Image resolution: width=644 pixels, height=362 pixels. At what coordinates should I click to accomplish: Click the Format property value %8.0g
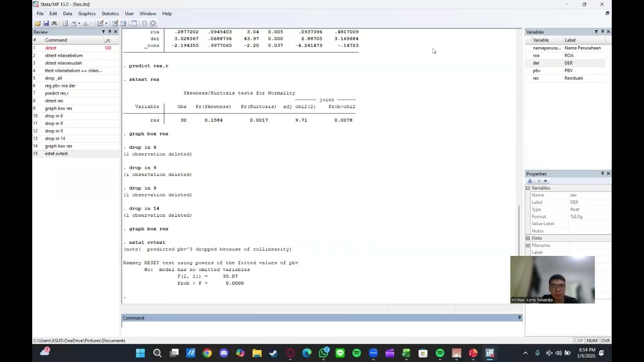(x=576, y=217)
